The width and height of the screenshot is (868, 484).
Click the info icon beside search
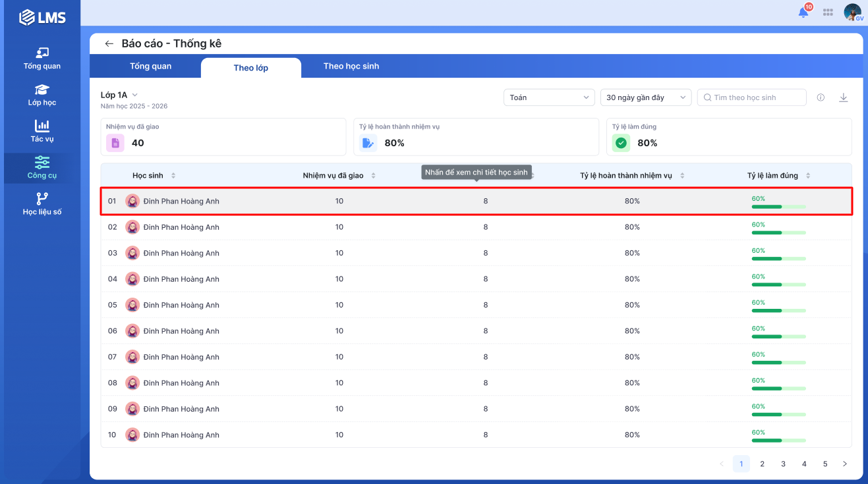tap(821, 97)
